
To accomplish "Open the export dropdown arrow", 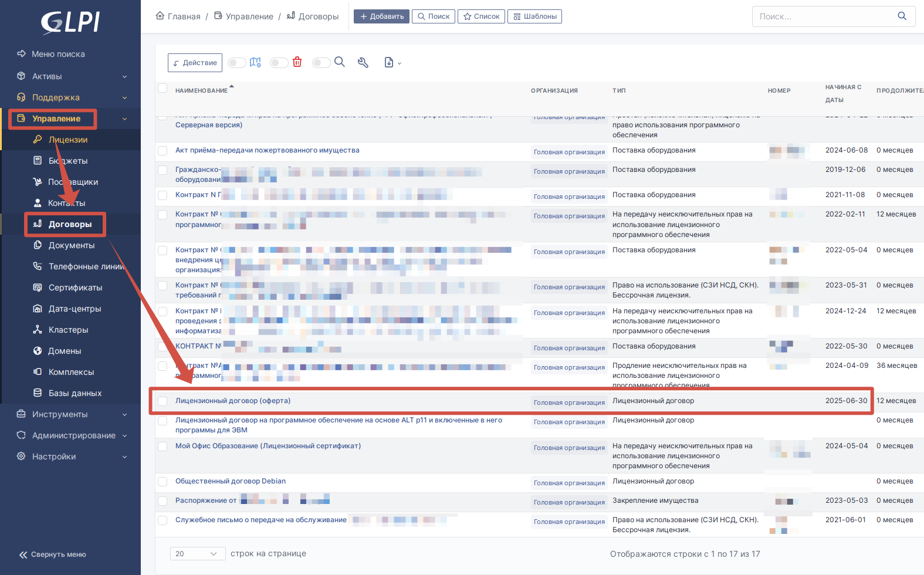I will point(400,63).
